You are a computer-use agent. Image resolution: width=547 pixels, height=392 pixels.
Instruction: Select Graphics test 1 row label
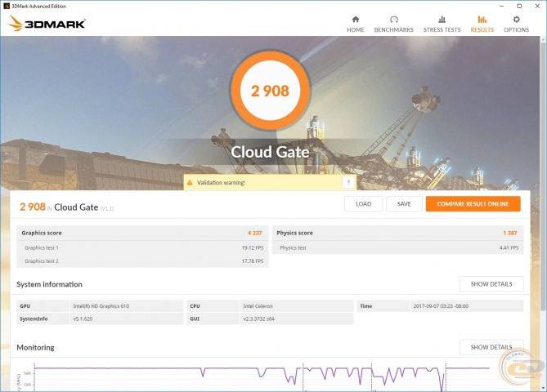coord(42,247)
